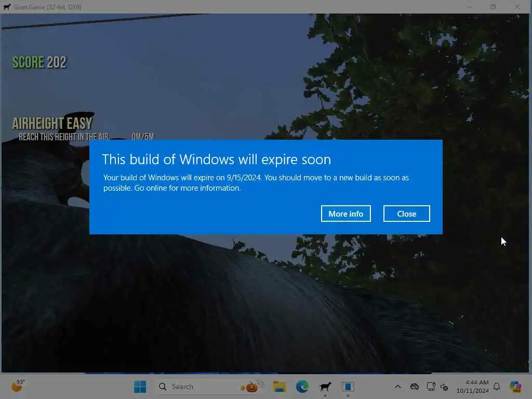Image resolution: width=532 pixels, height=399 pixels.
Task: Open the Windows Start menu
Action: coord(140,387)
